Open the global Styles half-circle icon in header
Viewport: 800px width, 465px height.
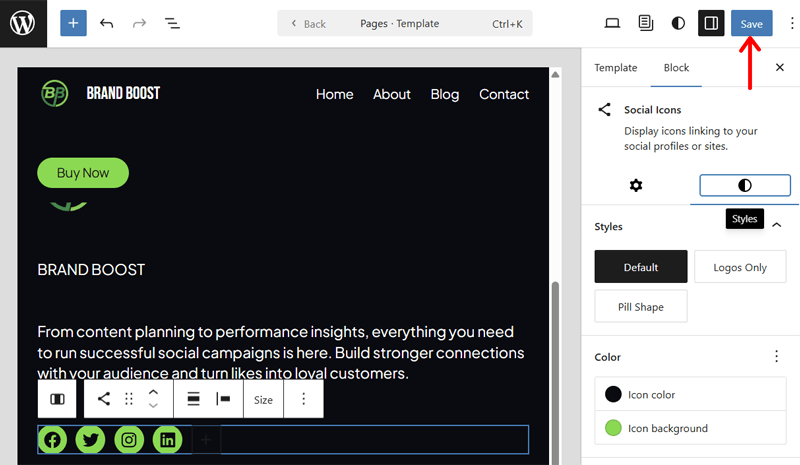(x=678, y=23)
